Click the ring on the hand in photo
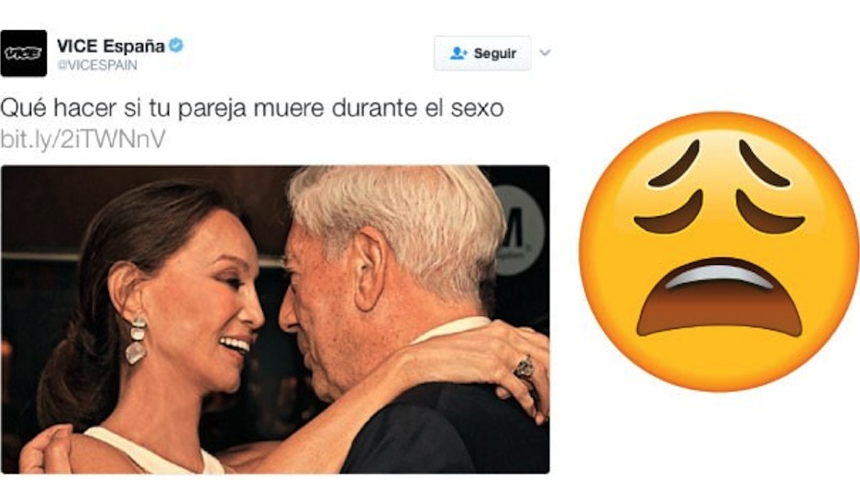Image resolution: width=860 pixels, height=504 pixels. coord(524,366)
